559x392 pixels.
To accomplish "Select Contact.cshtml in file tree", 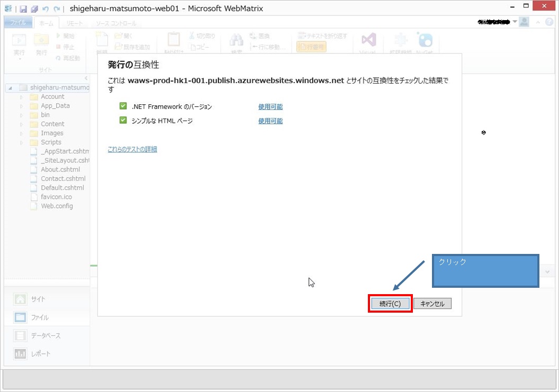I will pos(58,178).
